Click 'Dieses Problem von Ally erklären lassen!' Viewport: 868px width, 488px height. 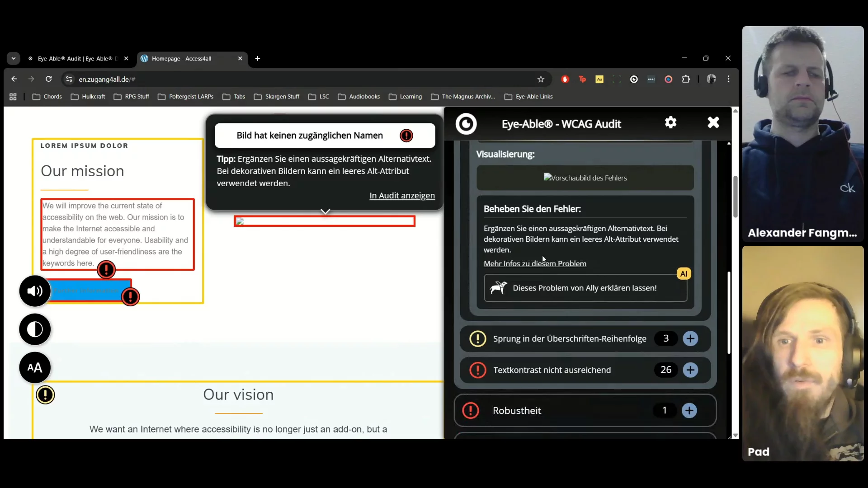point(585,288)
